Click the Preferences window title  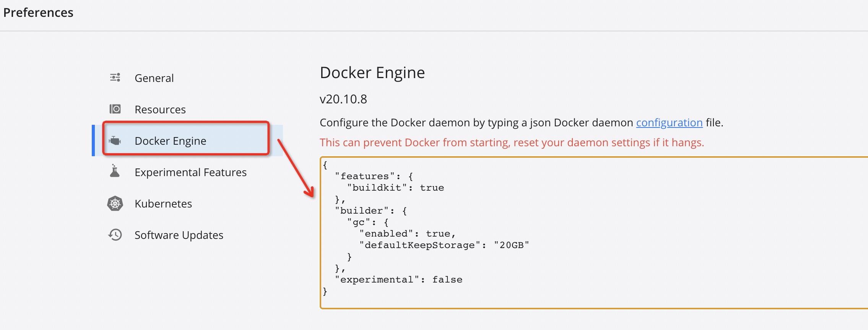(38, 13)
